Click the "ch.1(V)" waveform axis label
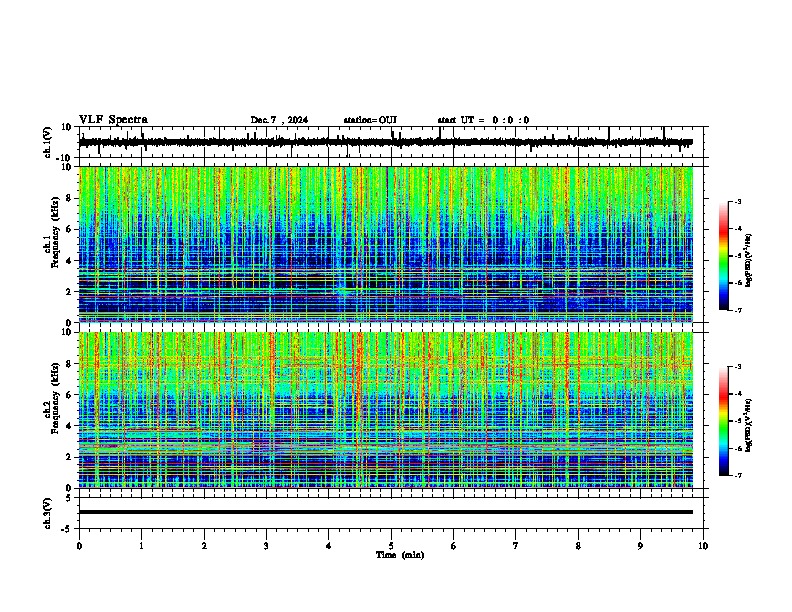792x612 pixels. (x=48, y=142)
